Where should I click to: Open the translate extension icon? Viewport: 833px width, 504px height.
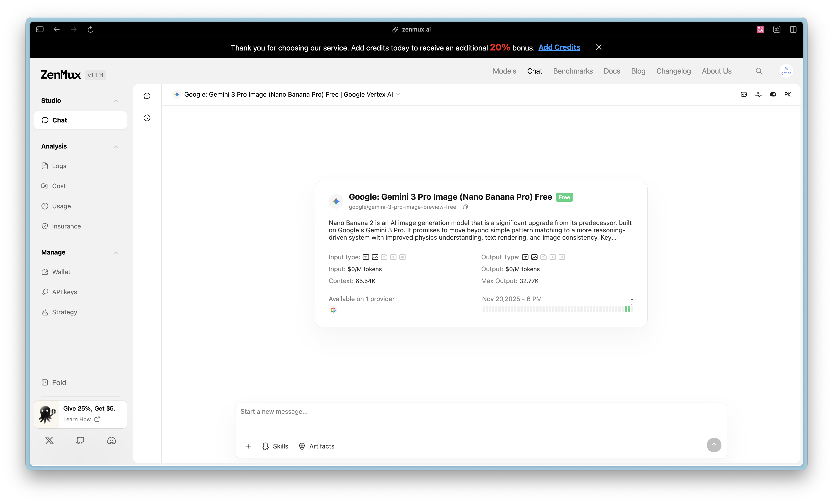[760, 29]
